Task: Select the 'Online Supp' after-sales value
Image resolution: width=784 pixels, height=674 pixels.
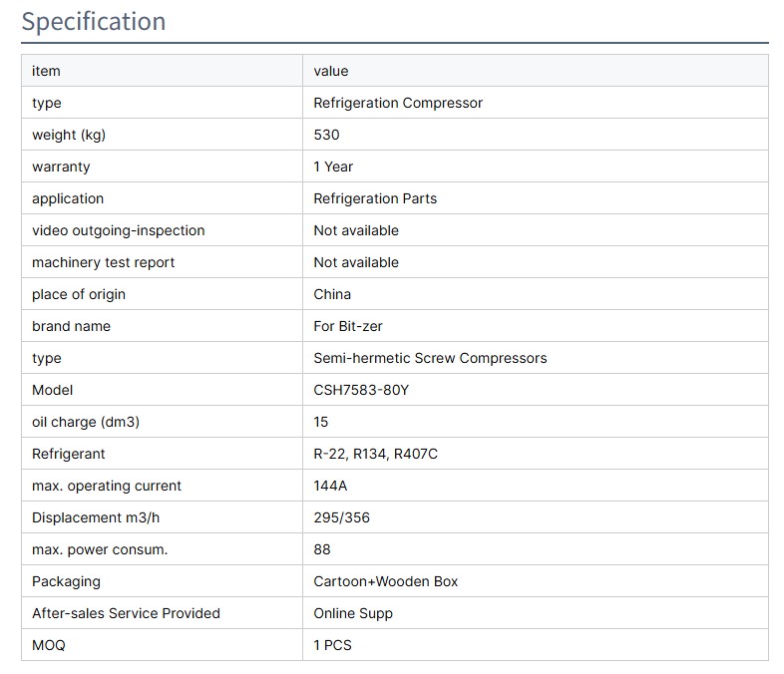Action: pyautogui.click(x=353, y=613)
